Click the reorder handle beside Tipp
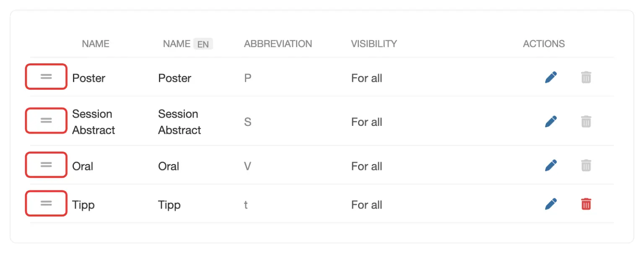Viewport: 644px width, 253px height. coord(46,203)
